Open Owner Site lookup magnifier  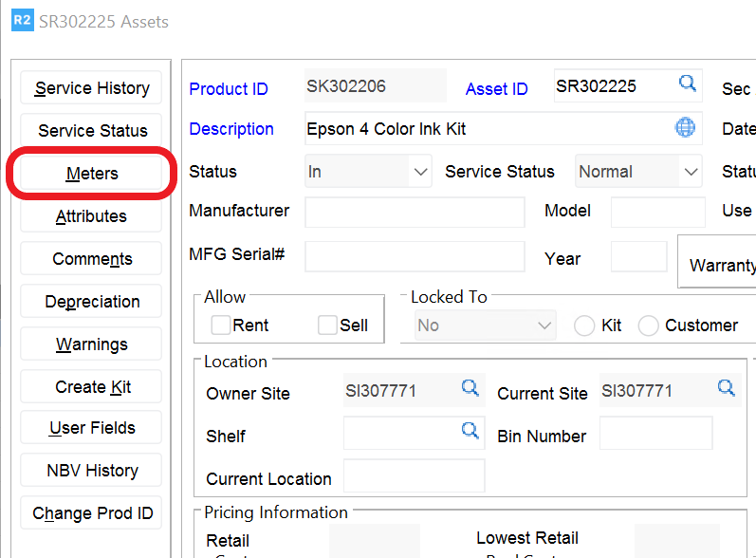click(470, 388)
